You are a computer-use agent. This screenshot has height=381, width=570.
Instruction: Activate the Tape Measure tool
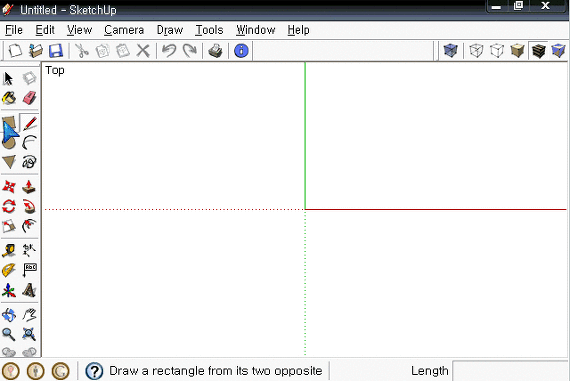(9, 250)
